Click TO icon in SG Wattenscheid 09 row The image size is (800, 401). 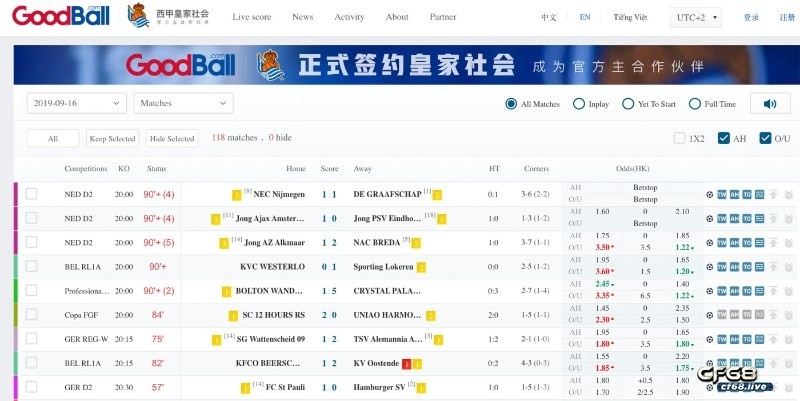point(747,339)
